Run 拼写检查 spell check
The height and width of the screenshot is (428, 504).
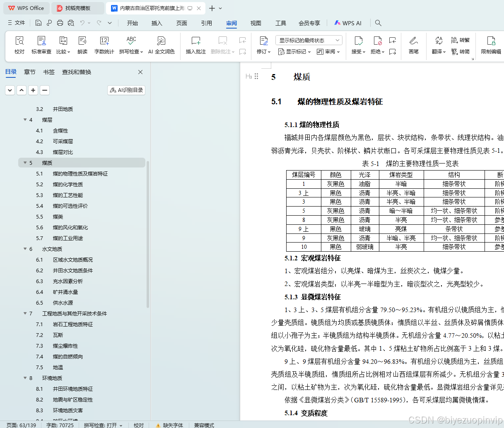(x=131, y=45)
